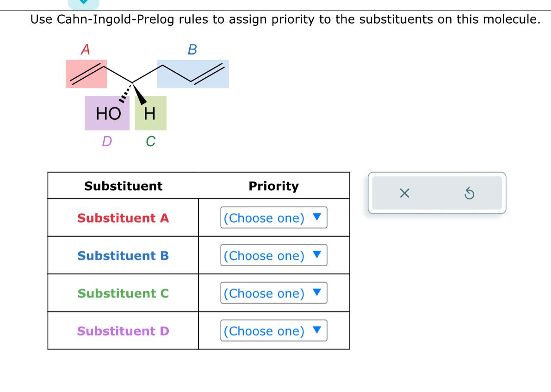Click the Priority column header
Image resolution: width=551 pixels, height=392 pixels.
click(x=274, y=186)
